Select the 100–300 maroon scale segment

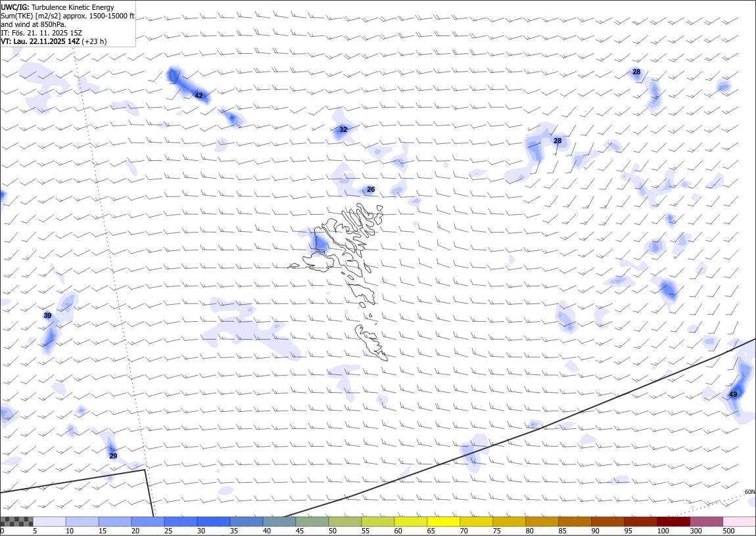[x=674, y=522]
